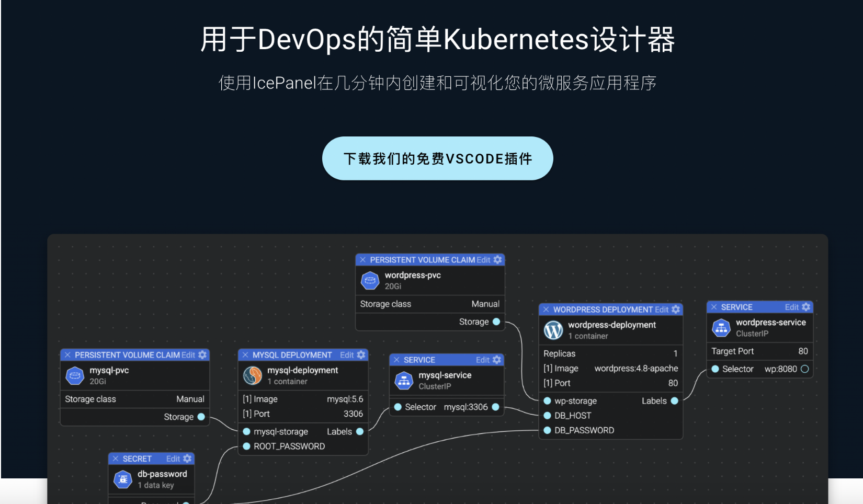Image resolution: width=863 pixels, height=504 pixels.
Task: Click the DB_PASSWORD input port
Action: coord(548,430)
